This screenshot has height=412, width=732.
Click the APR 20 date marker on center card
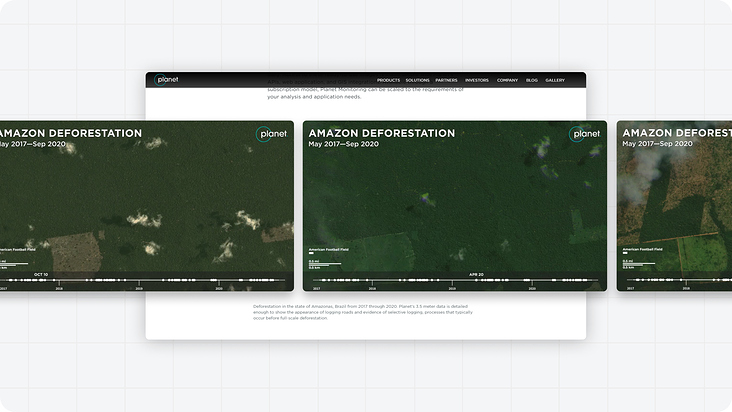(x=476, y=275)
